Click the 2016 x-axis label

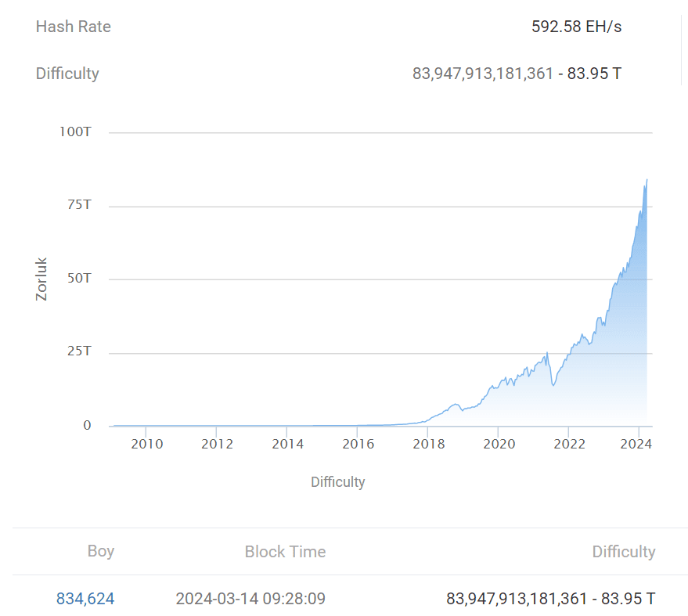coord(358,445)
